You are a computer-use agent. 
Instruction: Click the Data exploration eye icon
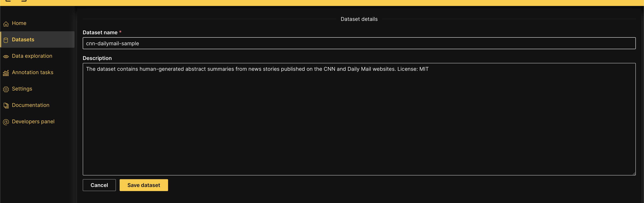click(x=6, y=56)
